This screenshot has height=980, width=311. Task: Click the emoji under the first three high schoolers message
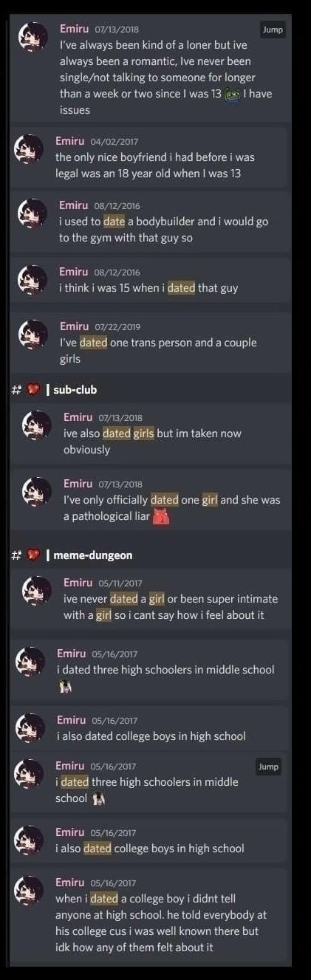65,687
